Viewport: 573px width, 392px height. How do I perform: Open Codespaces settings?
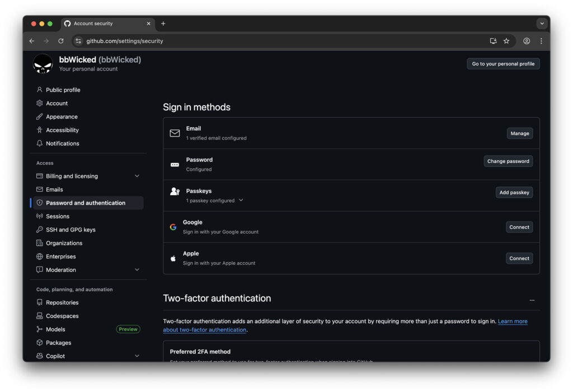[x=88, y=315]
